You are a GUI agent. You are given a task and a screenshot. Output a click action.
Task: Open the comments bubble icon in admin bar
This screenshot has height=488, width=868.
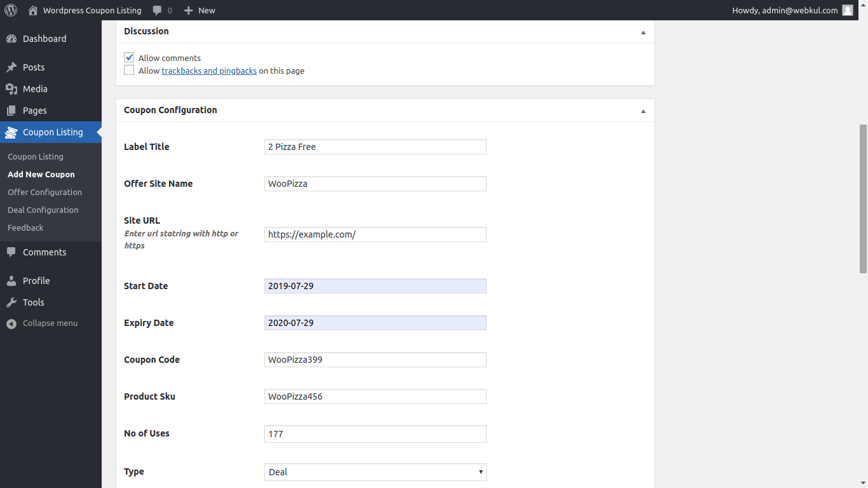[158, 10]
